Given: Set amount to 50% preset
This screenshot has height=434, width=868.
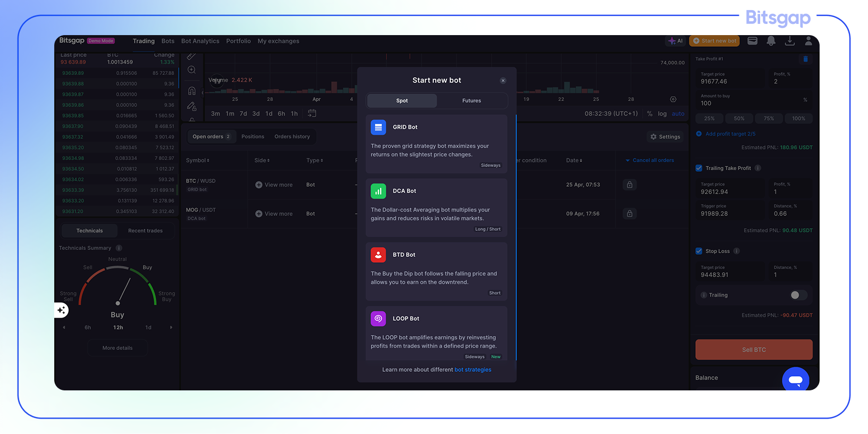Looking at the screenshot, I should tap(739, 119).
